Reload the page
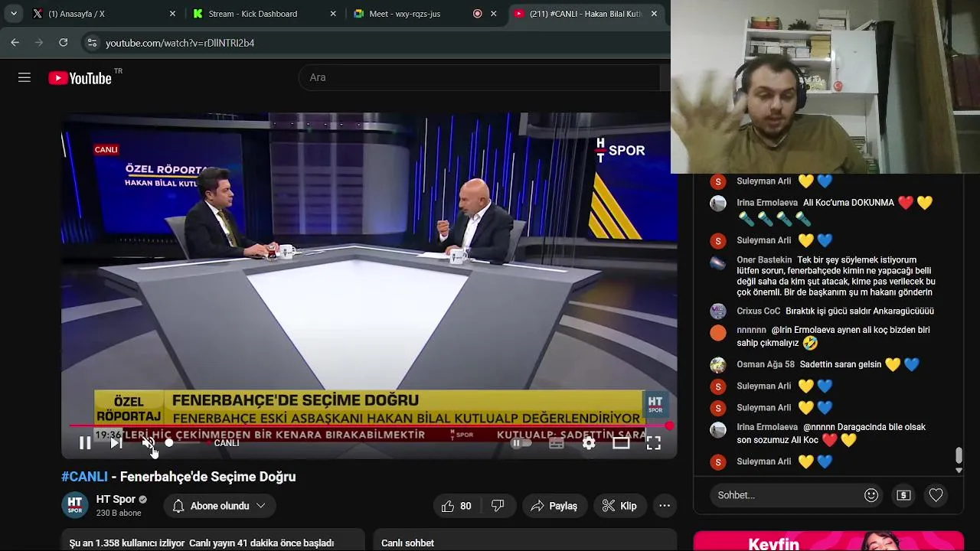The image size is (980, 551). (x=64, y=43)
